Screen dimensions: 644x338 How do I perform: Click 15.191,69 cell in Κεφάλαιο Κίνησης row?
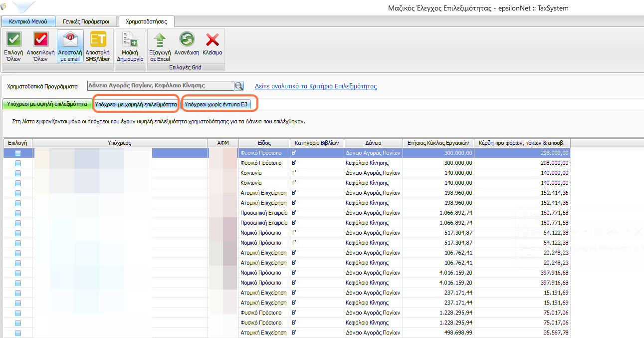(x=522, y=303)
